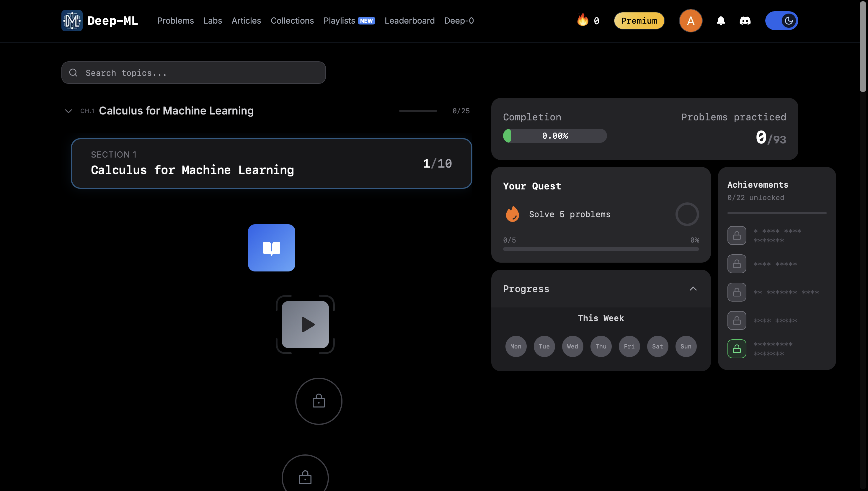The height and width of the screenshot is (491, 868).
Task: Toggle dark mode switch
Action: tap(781, 21)
